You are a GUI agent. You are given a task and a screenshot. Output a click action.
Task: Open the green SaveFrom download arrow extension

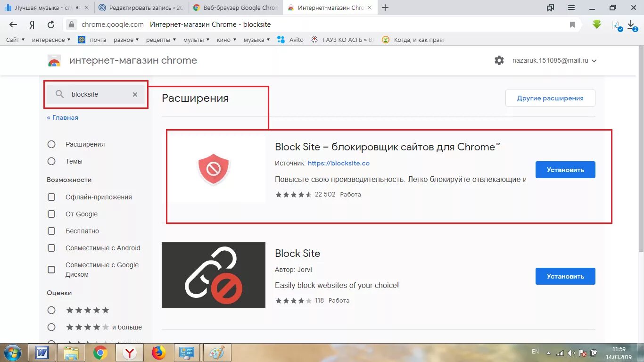point(597,24)
